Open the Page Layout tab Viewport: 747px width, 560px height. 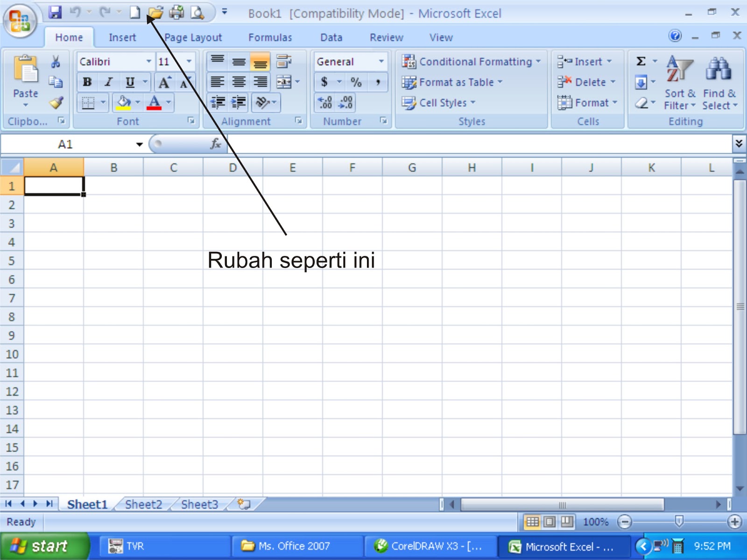click(x=193, y=37)
